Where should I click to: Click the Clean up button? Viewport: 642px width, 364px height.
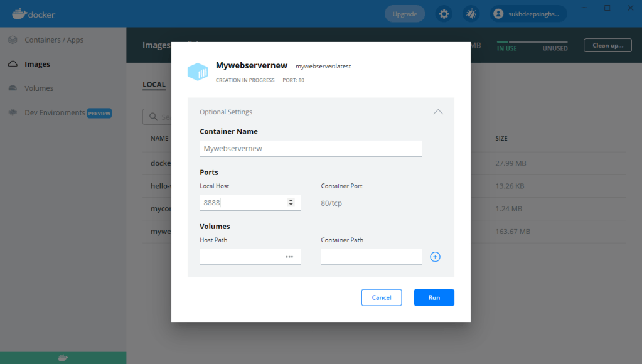pos(607,46)
